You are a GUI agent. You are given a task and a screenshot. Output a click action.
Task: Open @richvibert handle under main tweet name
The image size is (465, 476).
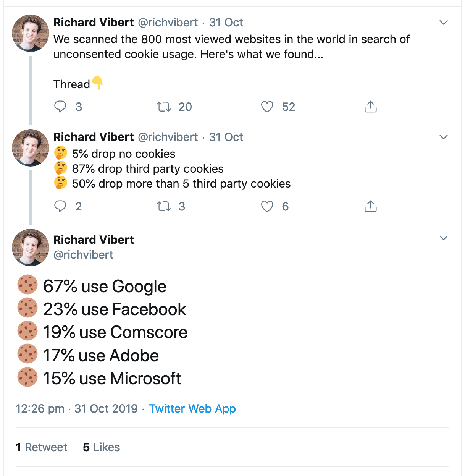coord(83,255)
